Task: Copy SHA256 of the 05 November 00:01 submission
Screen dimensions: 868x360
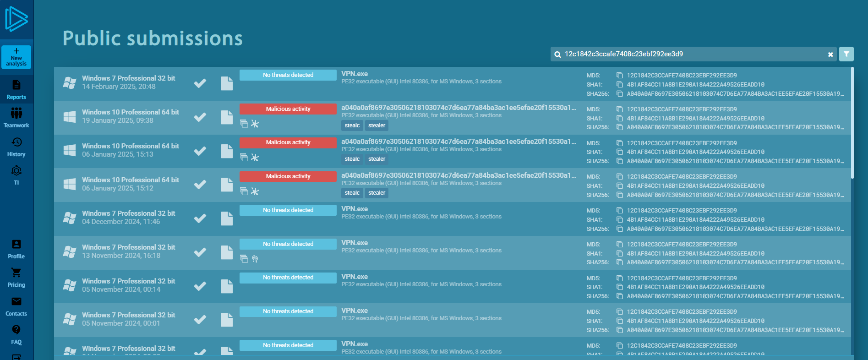Action: point(620,330)
